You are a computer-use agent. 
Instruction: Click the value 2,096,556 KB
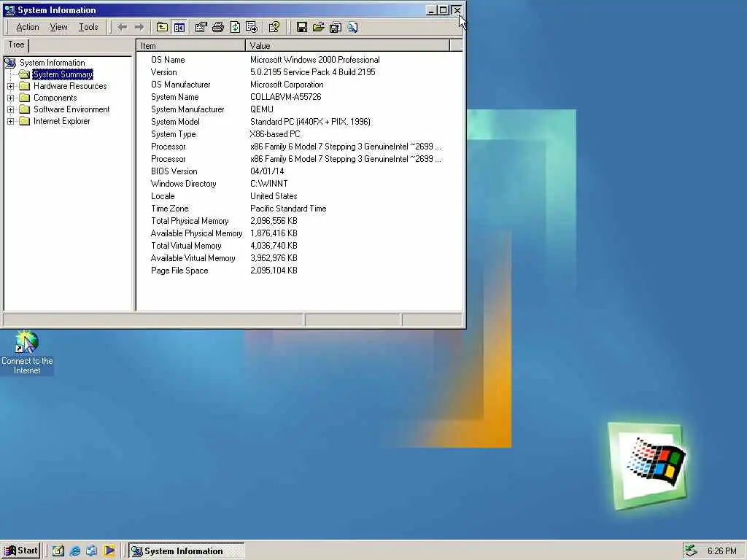[x=274, y=220]
